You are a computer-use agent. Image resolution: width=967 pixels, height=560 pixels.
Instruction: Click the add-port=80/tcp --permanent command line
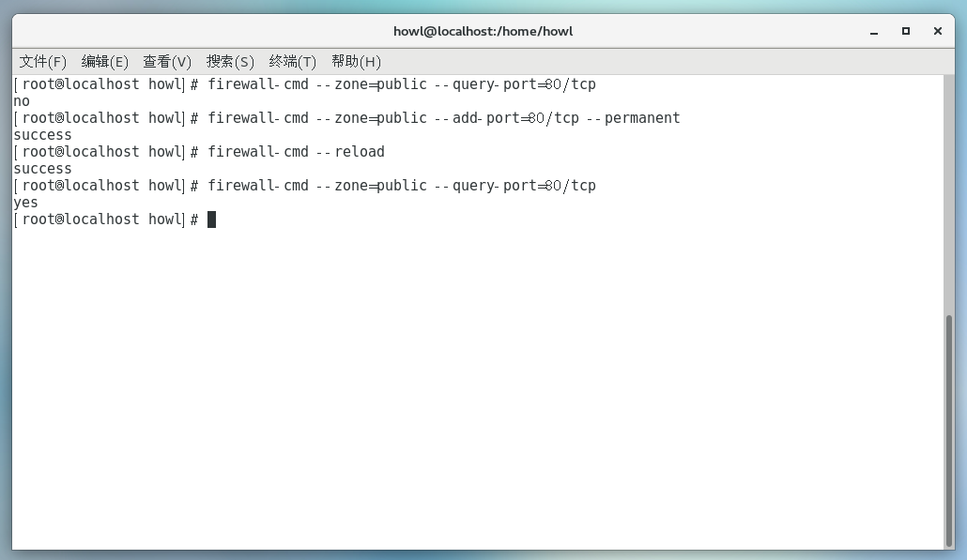346,118
